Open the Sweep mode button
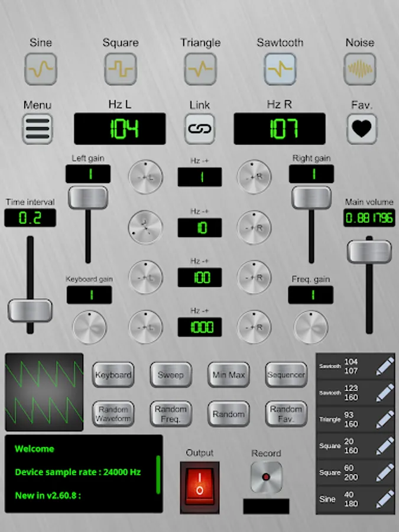The width and height of the screenshot is (399, 532). point(171,375)
